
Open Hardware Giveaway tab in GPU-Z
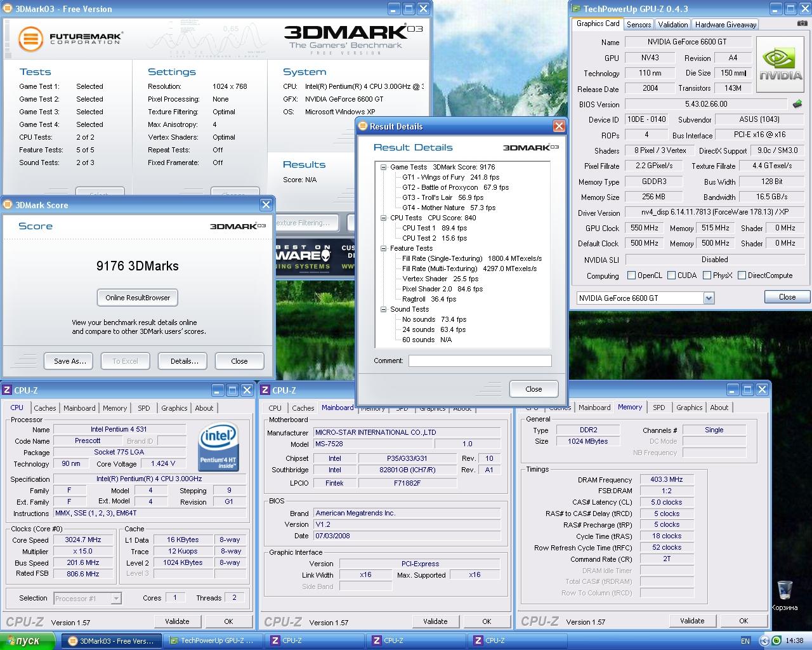click(726, 25)
